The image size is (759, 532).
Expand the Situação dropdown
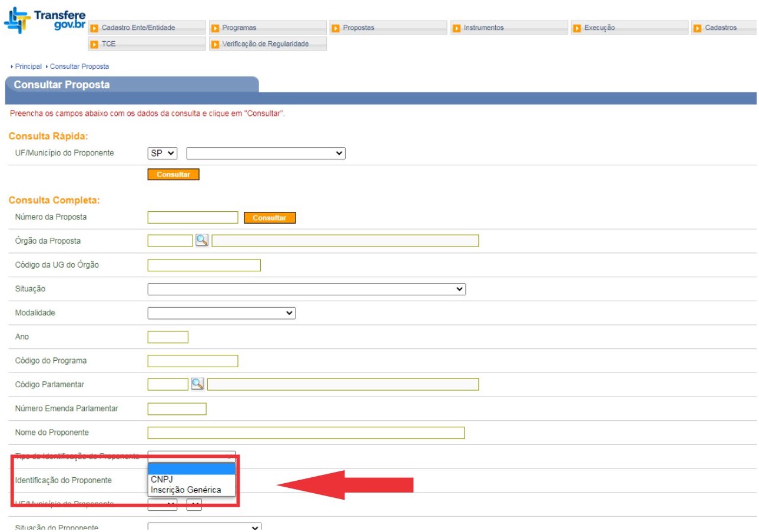point(306,289)
